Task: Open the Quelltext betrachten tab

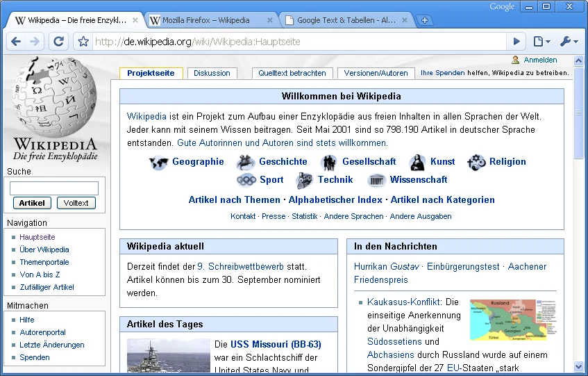Action: tap(292, 73)
